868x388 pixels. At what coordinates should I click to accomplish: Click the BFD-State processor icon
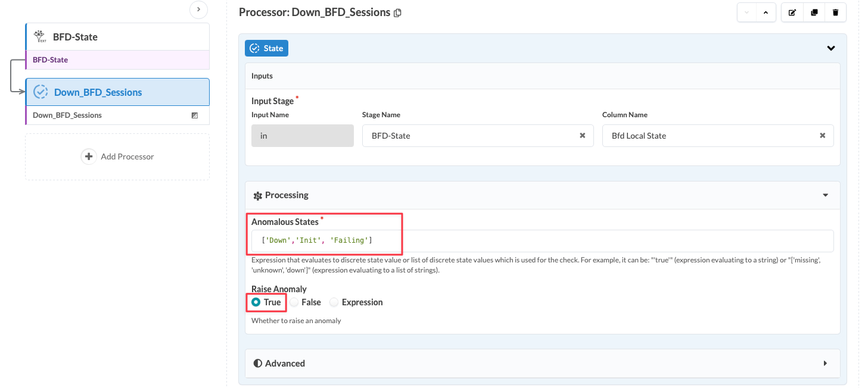pos(41,37)
